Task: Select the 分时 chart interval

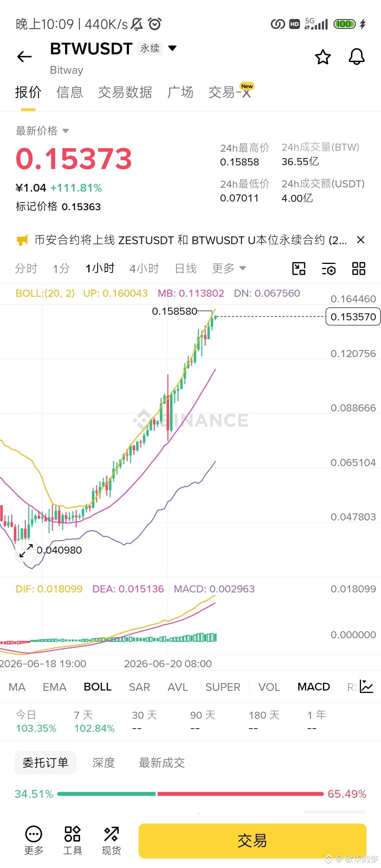Action: pos(26,269)
